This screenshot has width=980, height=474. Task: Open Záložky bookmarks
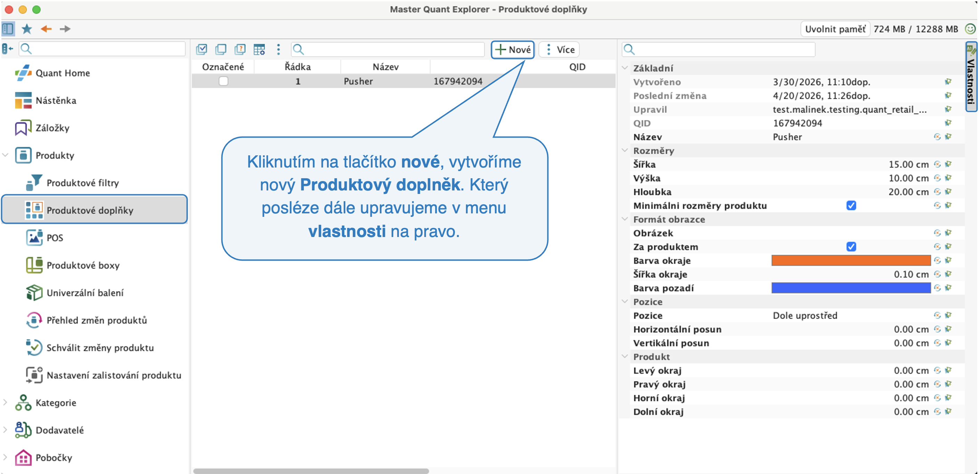tap(42, 128)
